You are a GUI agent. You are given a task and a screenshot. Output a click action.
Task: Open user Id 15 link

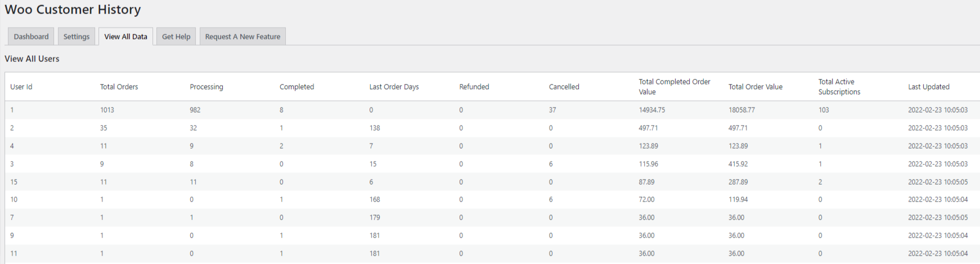pyautogui.click(x=14, y=182)
